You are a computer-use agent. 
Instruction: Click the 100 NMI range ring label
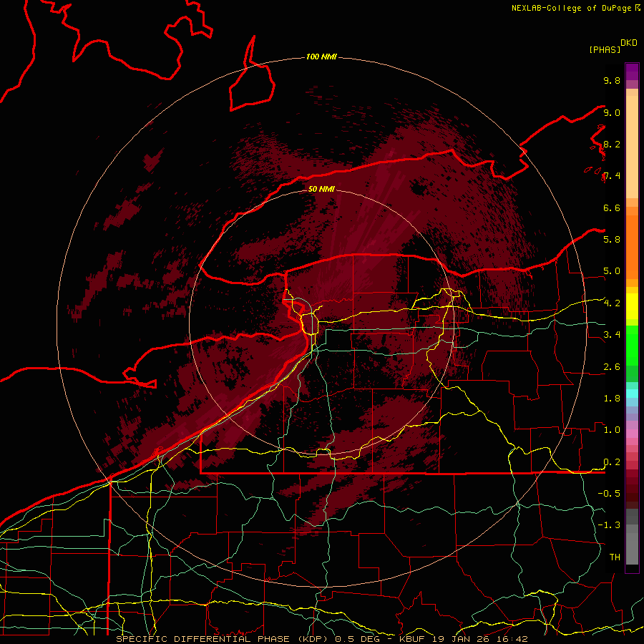click(321, 57)
